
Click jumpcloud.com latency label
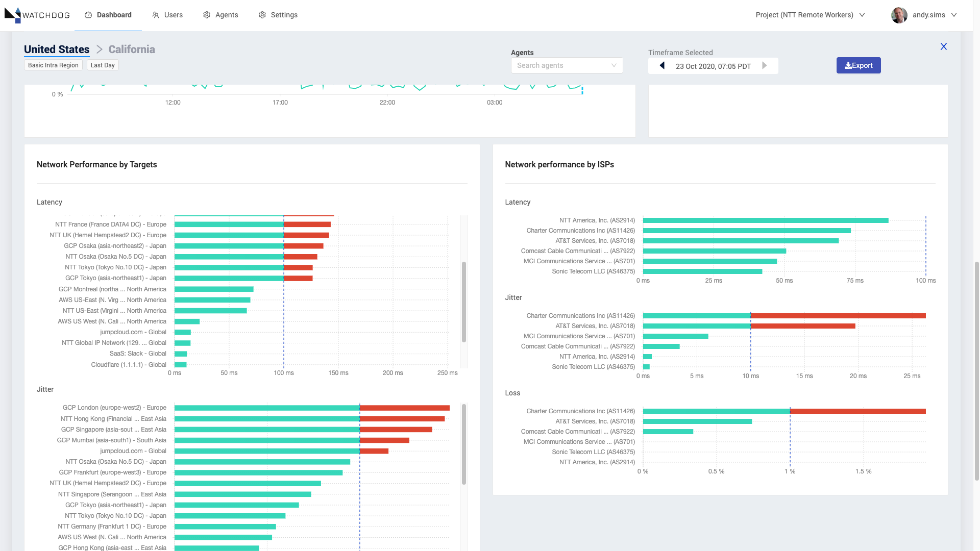point(133,332)
